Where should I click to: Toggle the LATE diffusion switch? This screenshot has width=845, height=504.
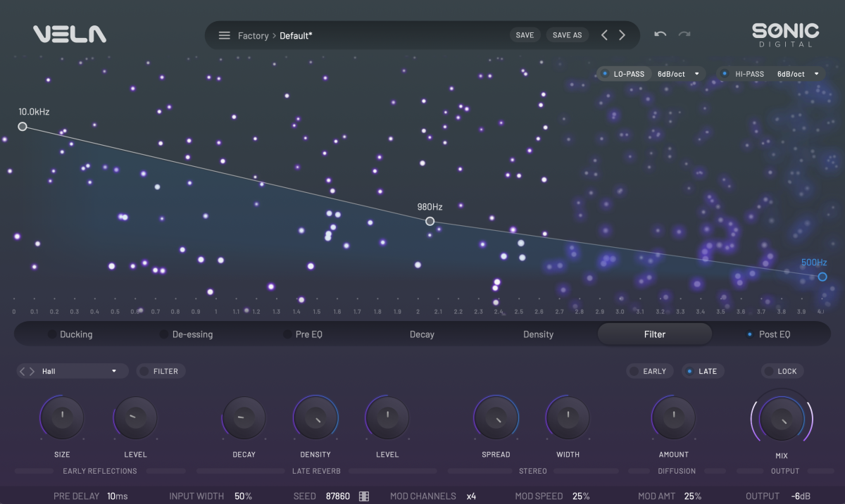(x=703, y=371)
